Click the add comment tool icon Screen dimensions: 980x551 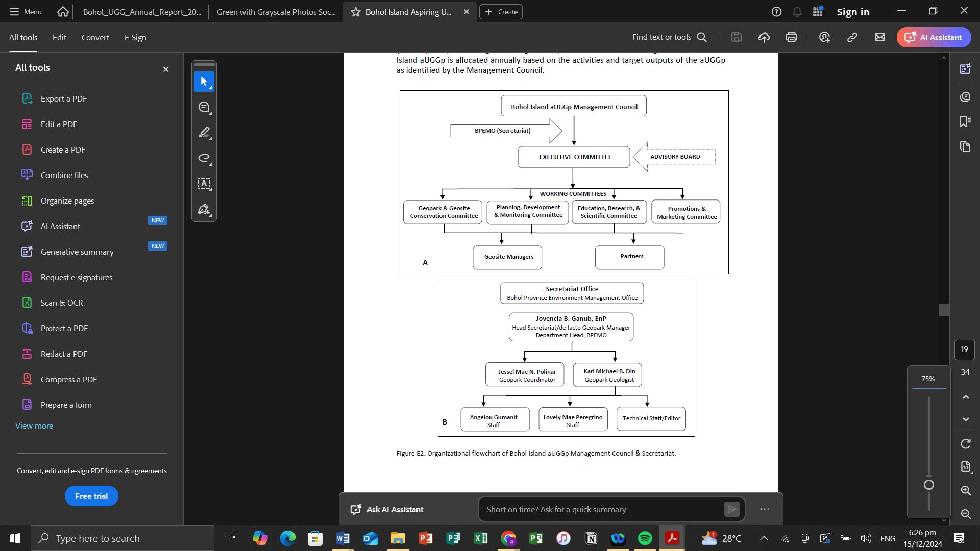tap(204, 107)
